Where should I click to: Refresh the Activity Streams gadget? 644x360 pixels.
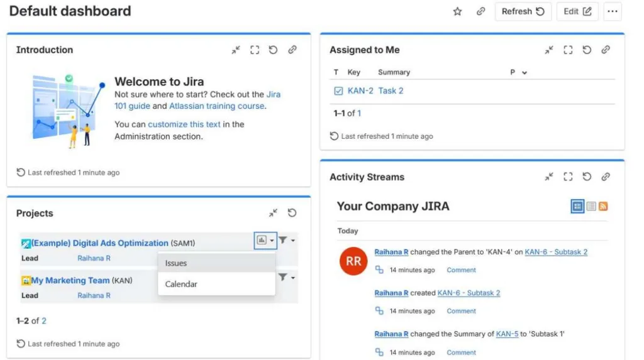(x=587, y=177)
